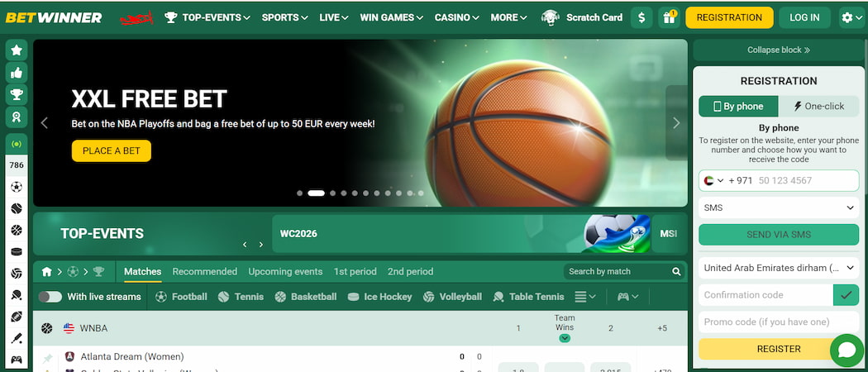Switch to the Recommended tab
The height and width of the screenshot is (372, 868).
205,272
